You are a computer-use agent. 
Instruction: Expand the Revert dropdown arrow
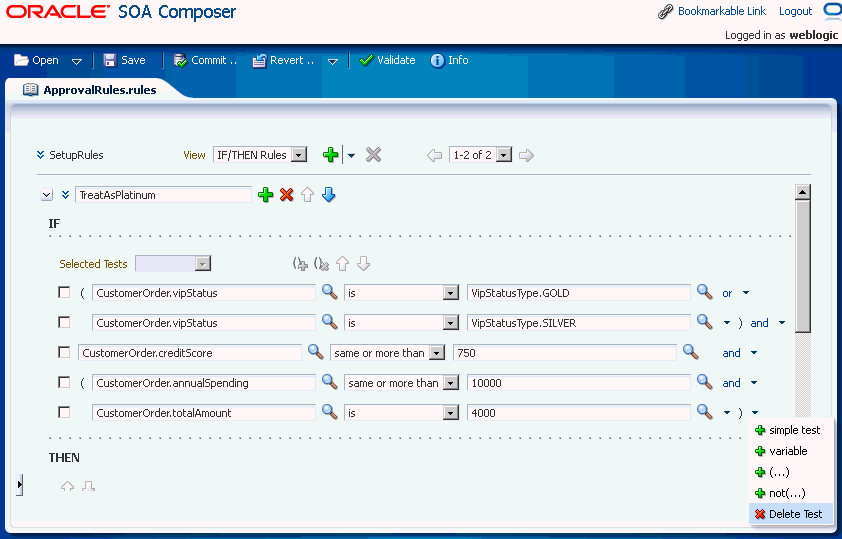[x=333, y=61]
